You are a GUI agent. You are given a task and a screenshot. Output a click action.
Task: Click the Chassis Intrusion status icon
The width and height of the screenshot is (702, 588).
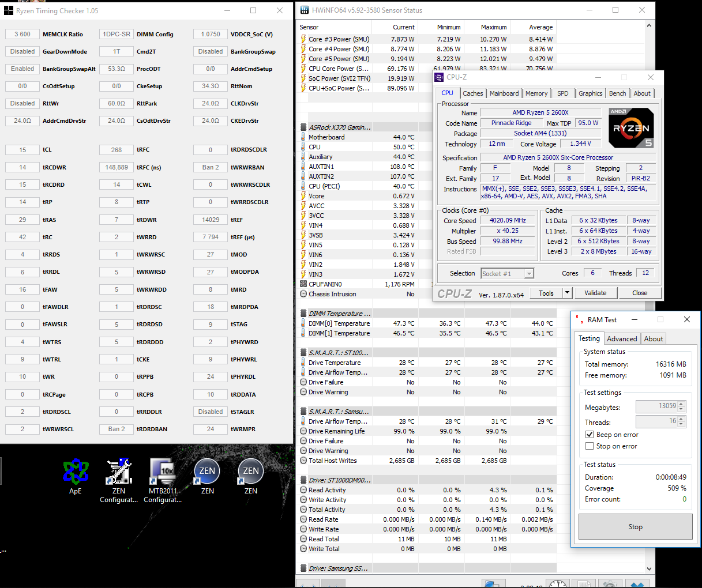[303, 294]
